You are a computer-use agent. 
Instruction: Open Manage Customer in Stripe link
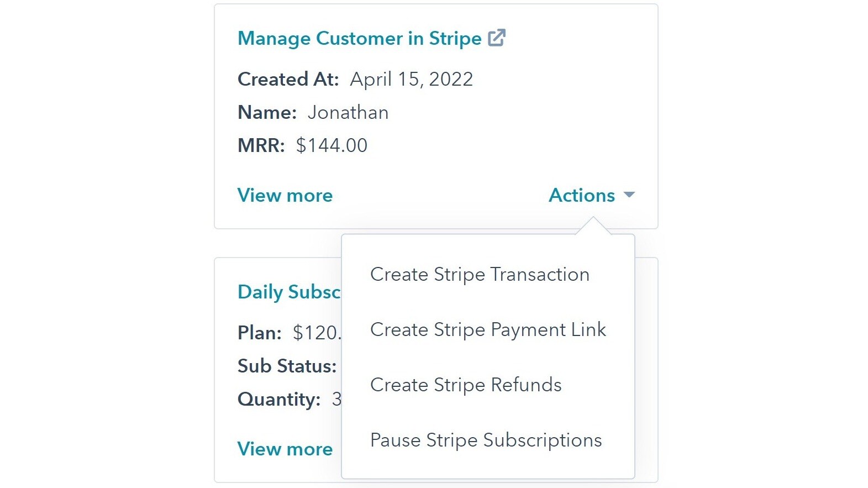(359, 38)
